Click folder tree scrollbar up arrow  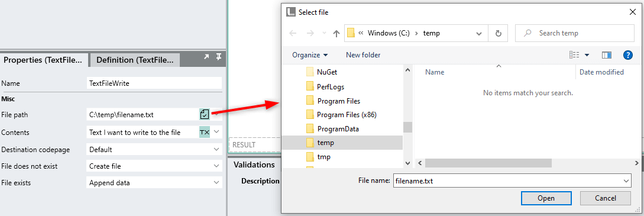pos(408,70)
